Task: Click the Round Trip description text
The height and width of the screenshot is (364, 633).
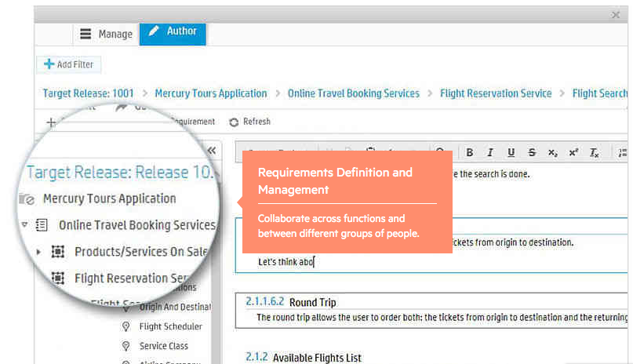Action: [x=442, y=318]
